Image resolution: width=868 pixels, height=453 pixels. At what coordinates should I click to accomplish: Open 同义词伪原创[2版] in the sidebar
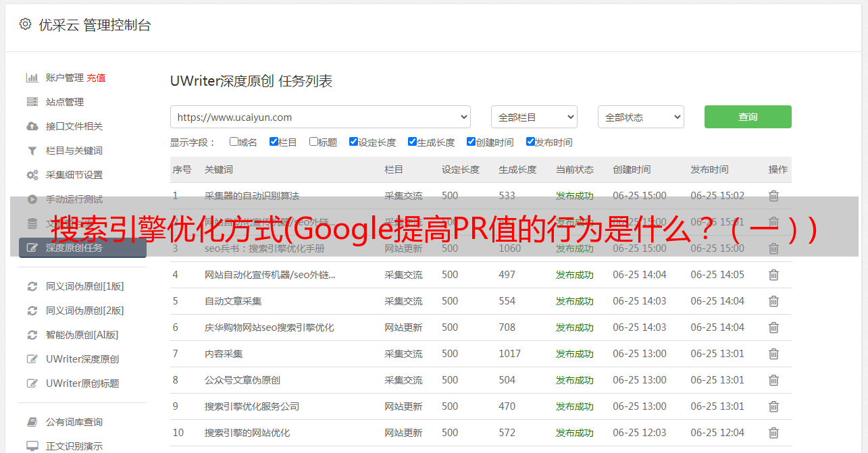pyautogui.click(x=85, y=311)
